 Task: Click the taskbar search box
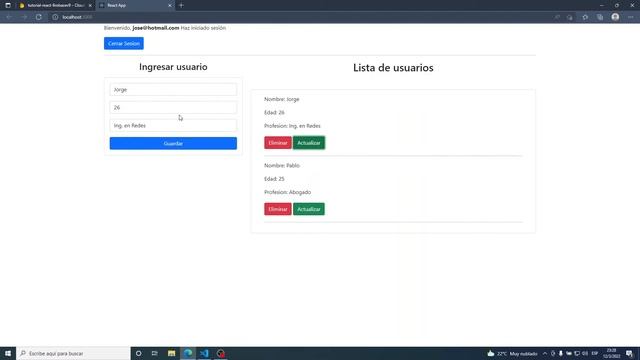click(73, 353)
